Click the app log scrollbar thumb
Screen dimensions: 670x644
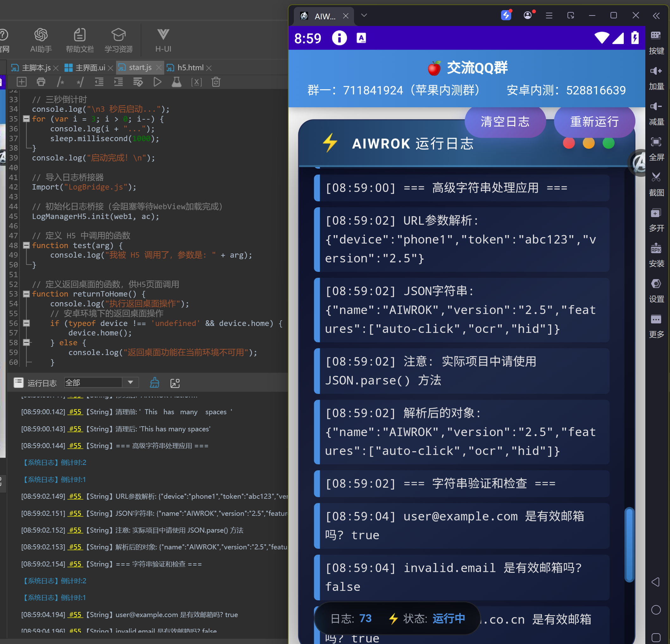coord(629,545)
